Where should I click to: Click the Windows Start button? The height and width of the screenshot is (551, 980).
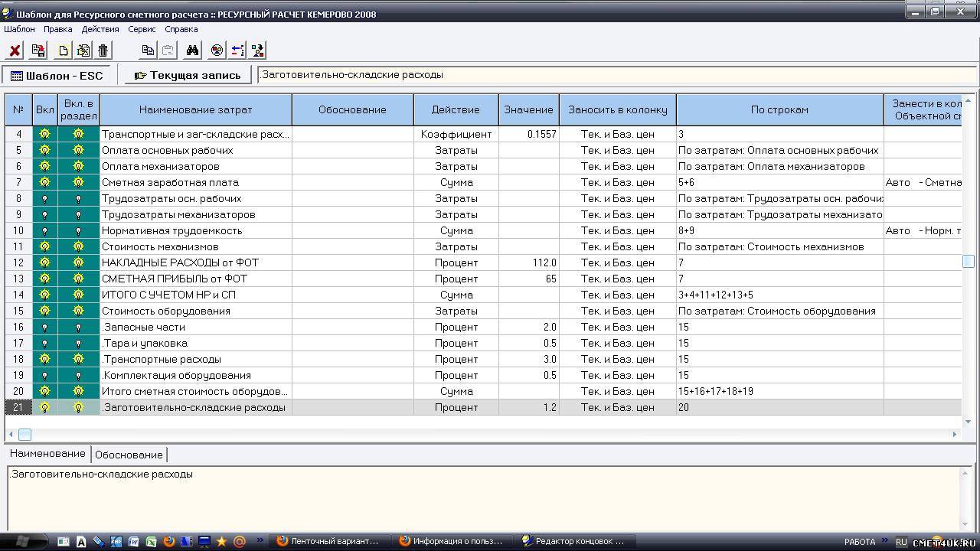[x=22, y=541]
